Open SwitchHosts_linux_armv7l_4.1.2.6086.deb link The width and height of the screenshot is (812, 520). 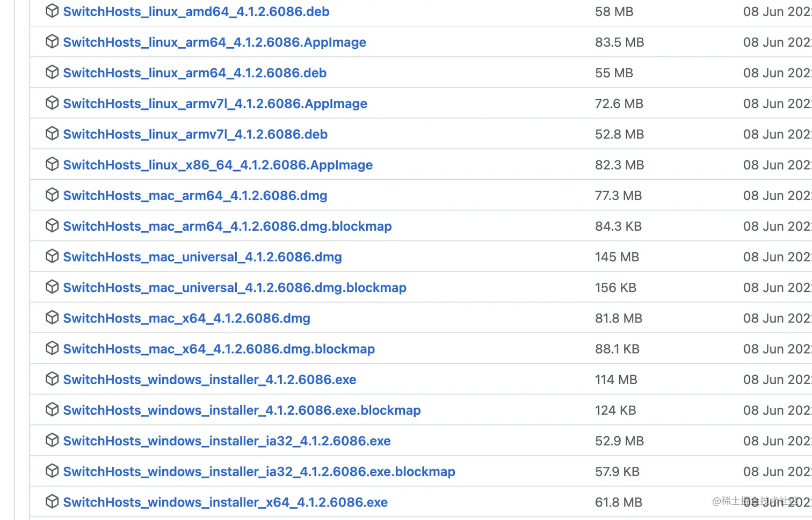195,134
